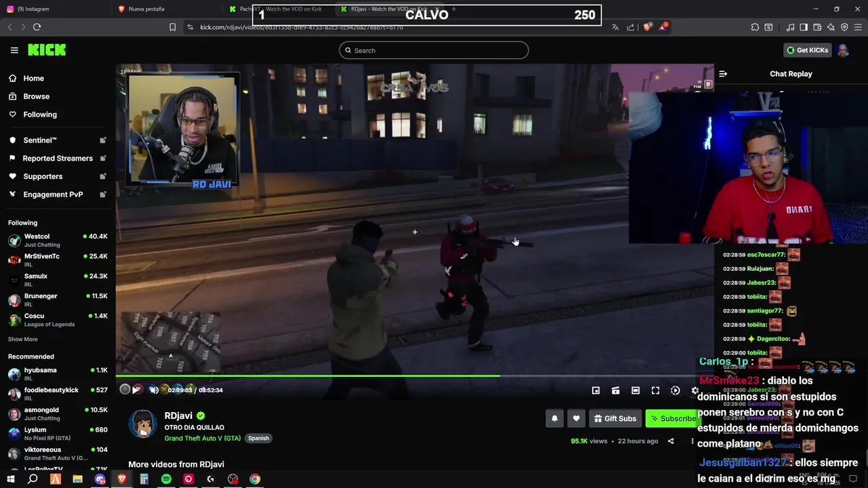
Task: Open foodiebeautykick recommended channel
Action: click(58, 394)
